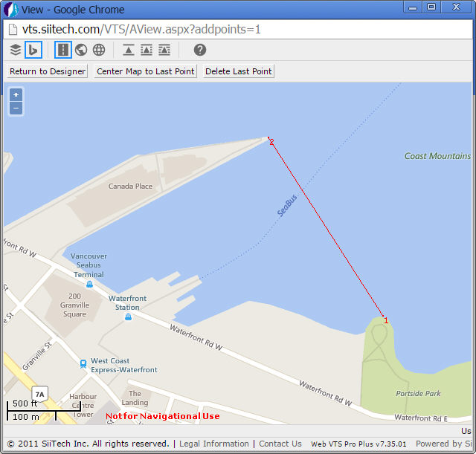The height and width of the screenshot is (454, 476).
Task: Switch to road map view icon
Action: pos(63,50)
